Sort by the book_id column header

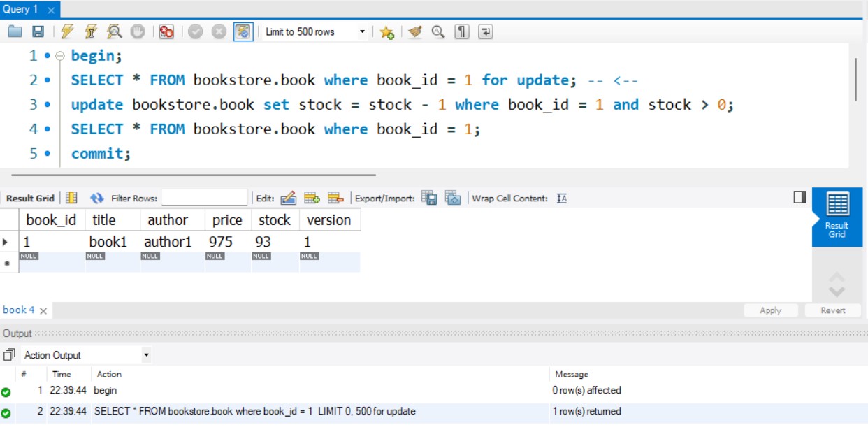tap(52, 219)
